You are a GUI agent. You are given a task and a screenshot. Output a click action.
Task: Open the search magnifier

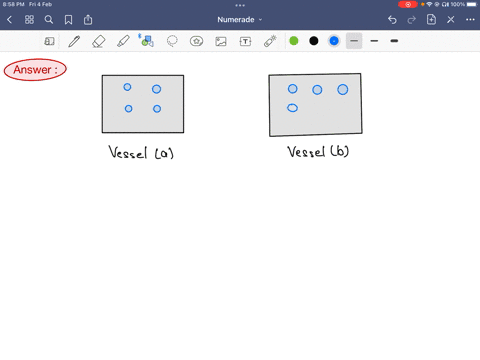coord(49,20)
